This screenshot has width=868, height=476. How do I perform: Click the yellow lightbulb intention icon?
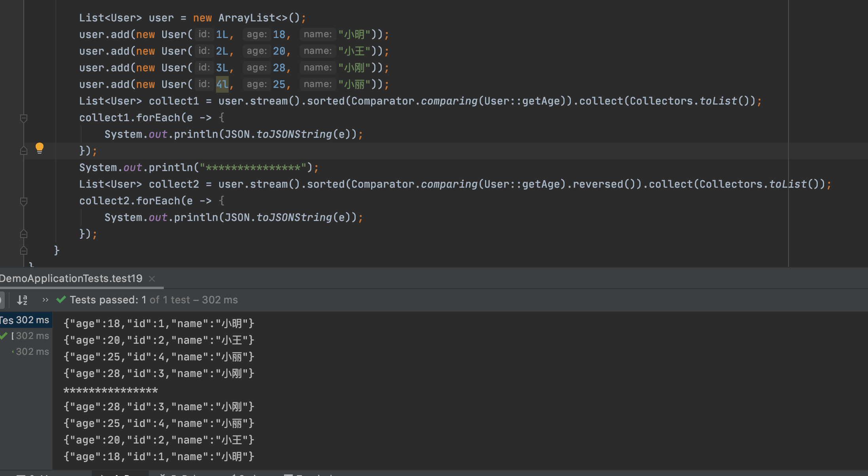[39, 148]
